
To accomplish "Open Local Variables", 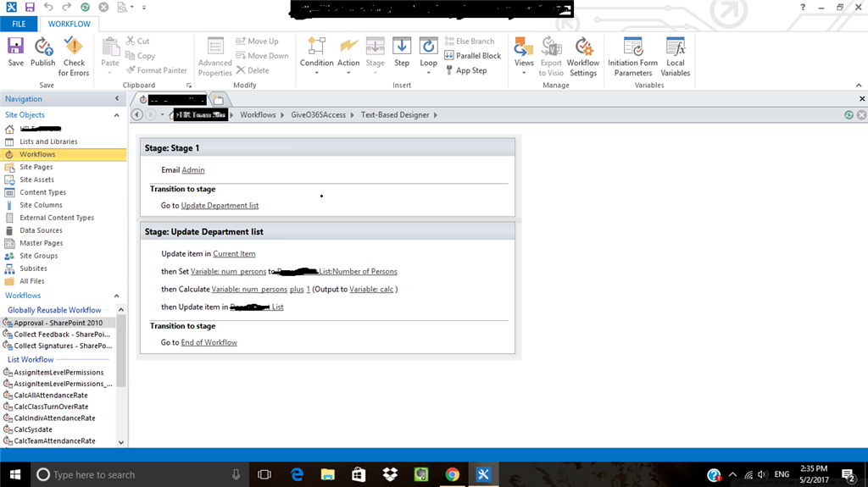I will tap(676, 57).
